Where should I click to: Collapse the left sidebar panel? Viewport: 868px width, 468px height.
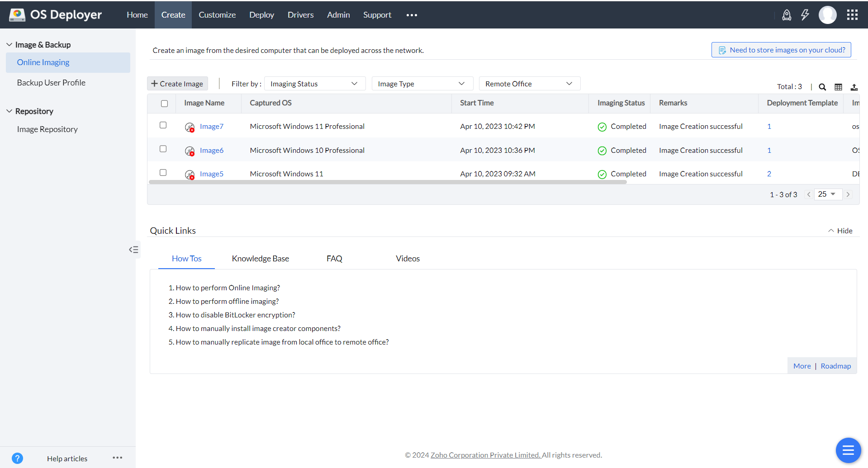tap(133, 250)
